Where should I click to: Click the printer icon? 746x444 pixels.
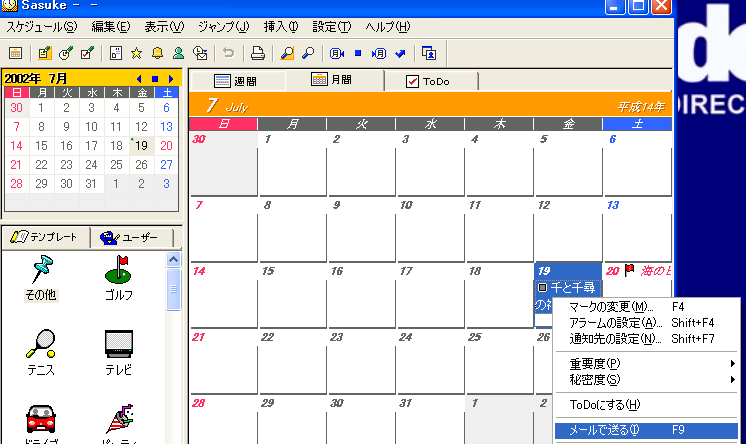(258, 53)
